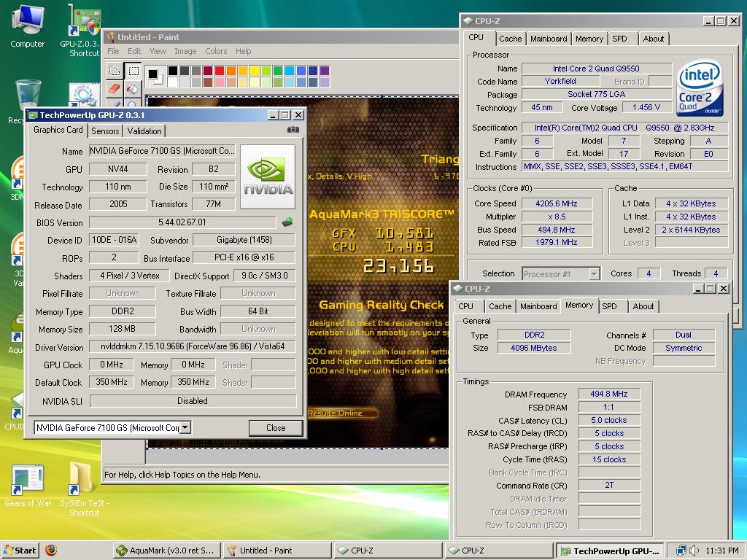Select the Free-Form Select tool in Paint
Image resolution: width=747 pixels, height=560 pixels.
tap(115, 71)
